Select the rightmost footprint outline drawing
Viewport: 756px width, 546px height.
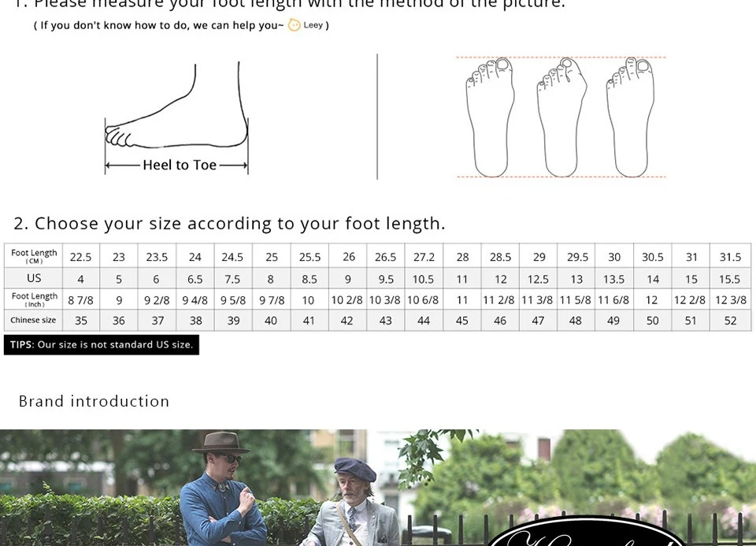(x=630, y=117)
